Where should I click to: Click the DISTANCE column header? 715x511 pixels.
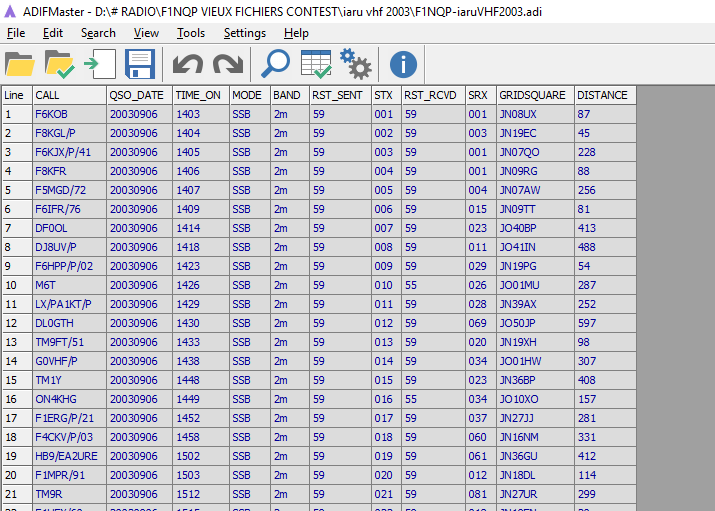[605, 95]
